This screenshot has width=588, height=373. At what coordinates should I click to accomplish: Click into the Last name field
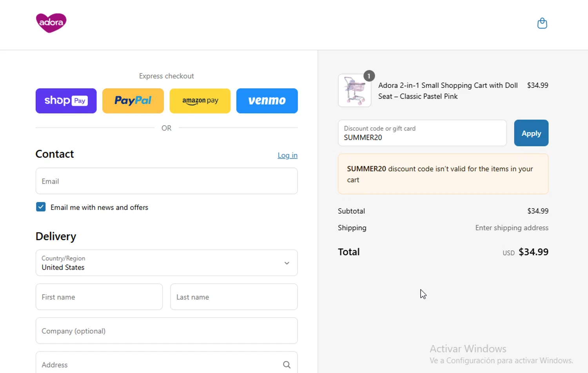pos(234,297)
